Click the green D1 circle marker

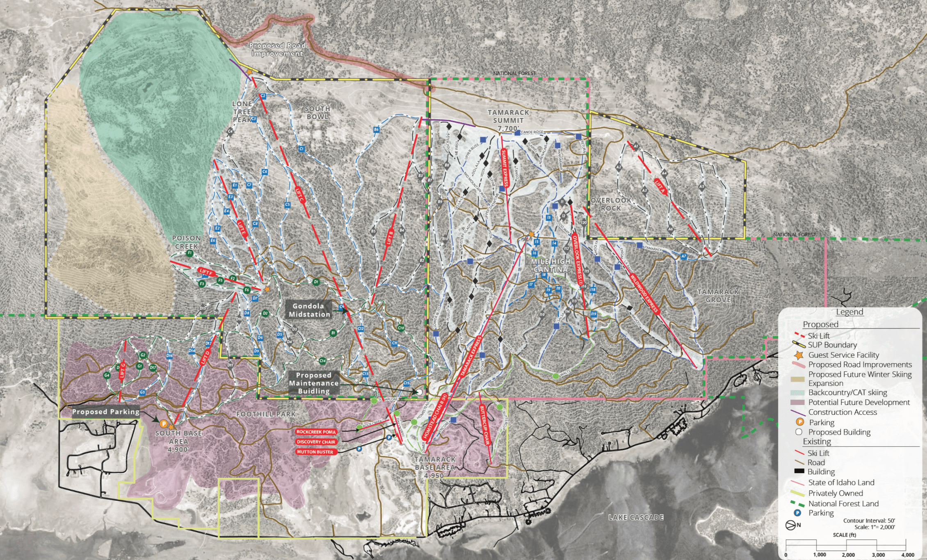315,282
